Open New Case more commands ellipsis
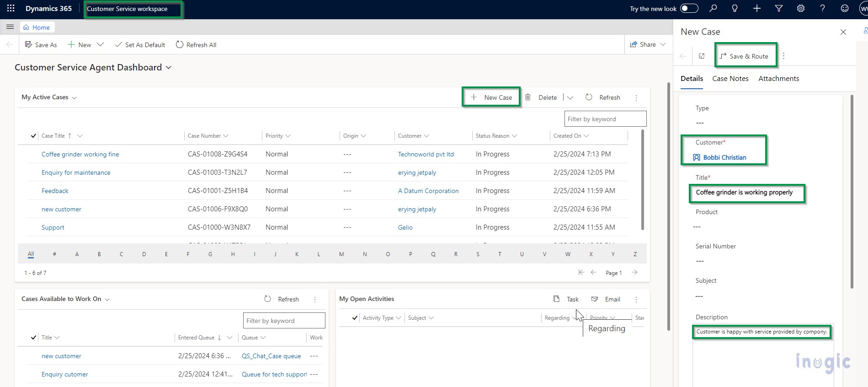Image resolution: width=868 pixels, height=387 pixels. [784, 56]
